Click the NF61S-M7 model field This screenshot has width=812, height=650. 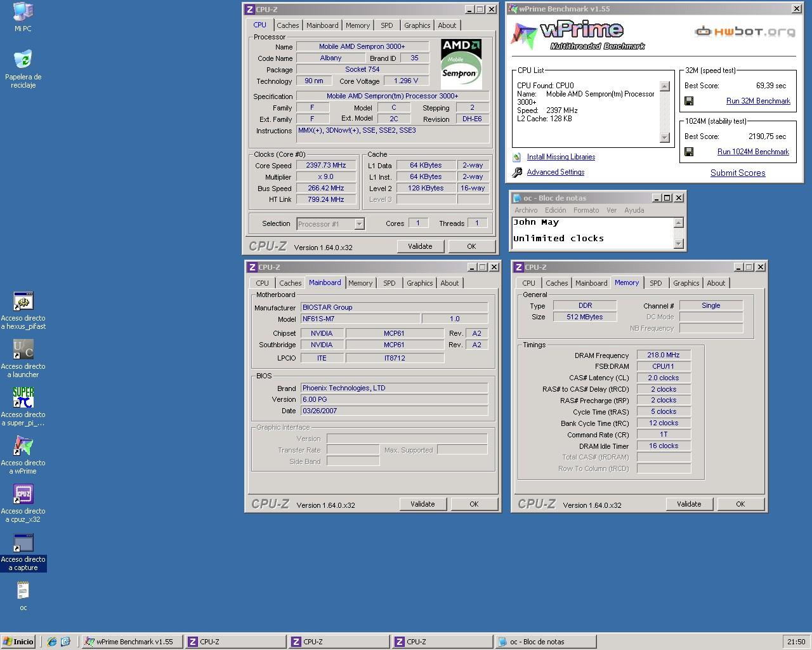[360, 319]
